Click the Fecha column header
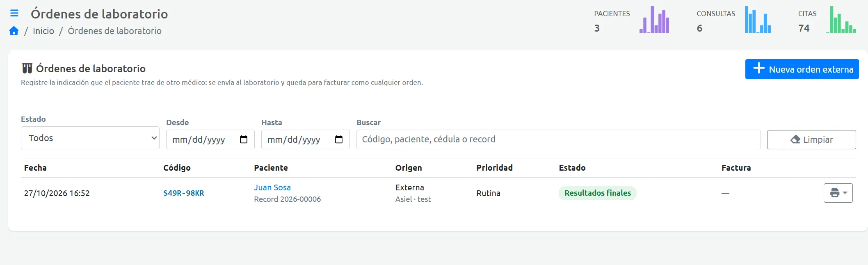The width and height of the screenshot is (868, 265). click(x=35, y=168)
